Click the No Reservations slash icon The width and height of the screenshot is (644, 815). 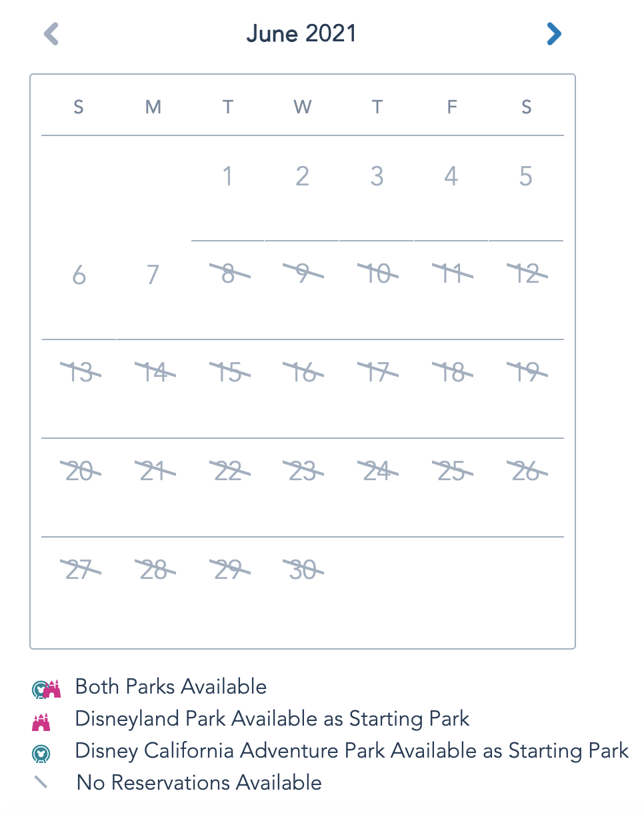pos(41,782)
